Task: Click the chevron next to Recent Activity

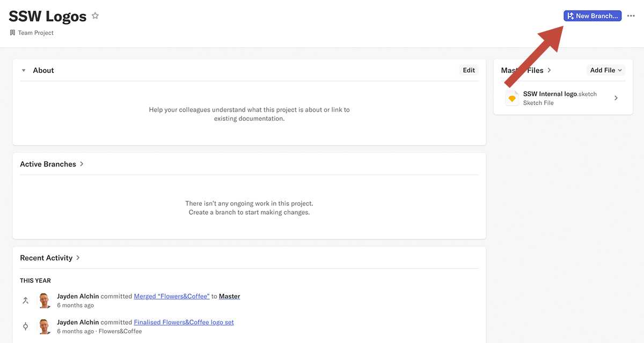Action: [x=78, y=258]
